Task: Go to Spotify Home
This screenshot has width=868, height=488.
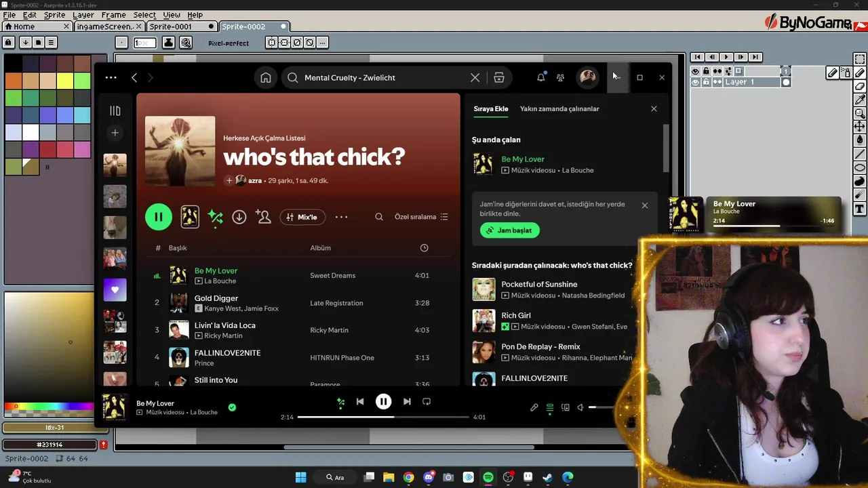Action: 266,77
